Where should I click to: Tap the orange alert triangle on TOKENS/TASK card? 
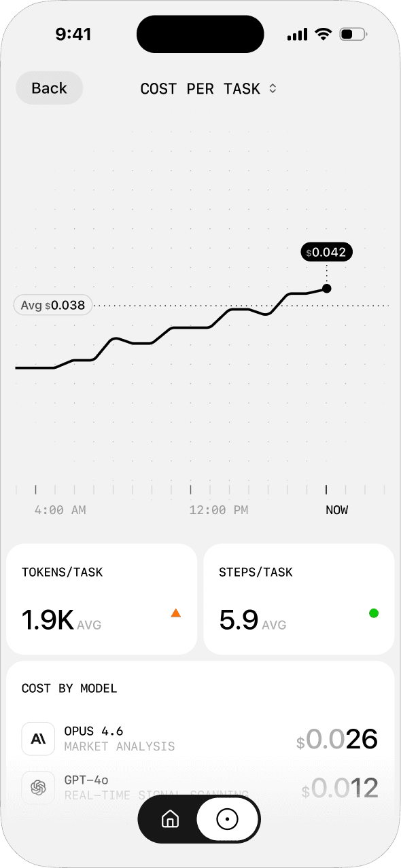(175, 613)
